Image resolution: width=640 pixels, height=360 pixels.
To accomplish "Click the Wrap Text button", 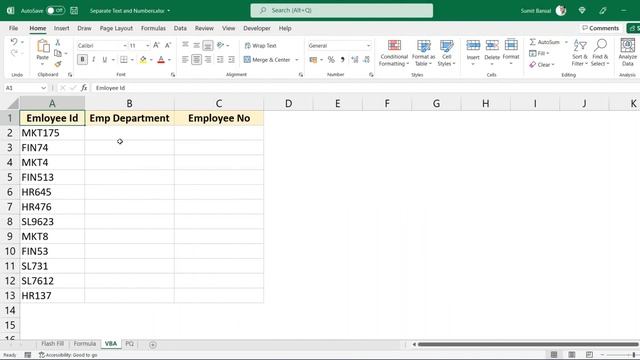I will click(260, 45).
